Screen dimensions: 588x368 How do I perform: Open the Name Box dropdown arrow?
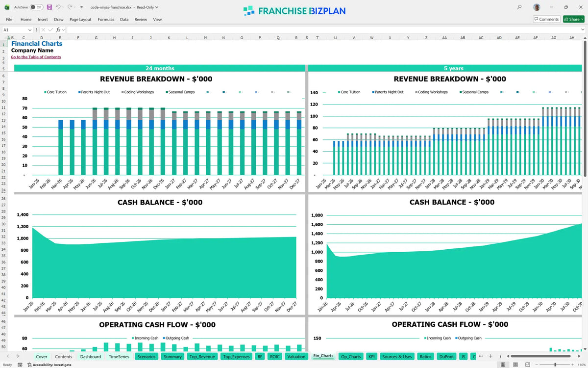[x=30, y=30]
